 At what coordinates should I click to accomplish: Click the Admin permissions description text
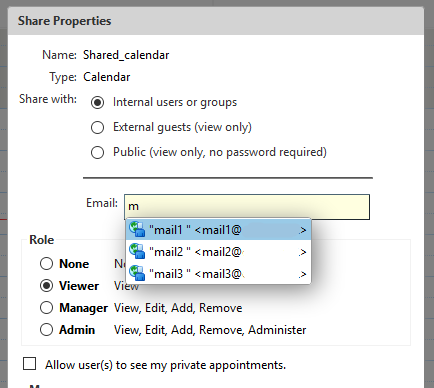(210, 330)
